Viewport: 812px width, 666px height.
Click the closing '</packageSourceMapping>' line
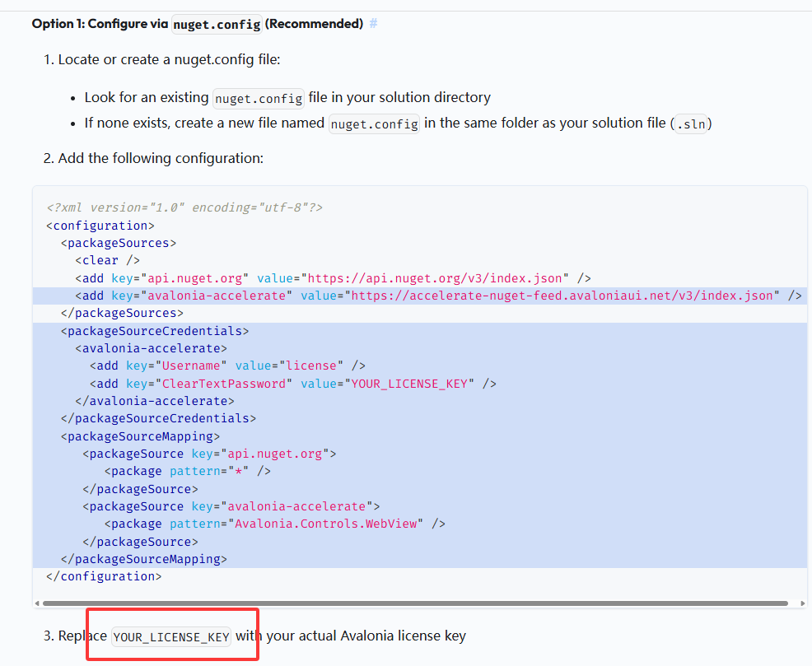click(144, 559)
